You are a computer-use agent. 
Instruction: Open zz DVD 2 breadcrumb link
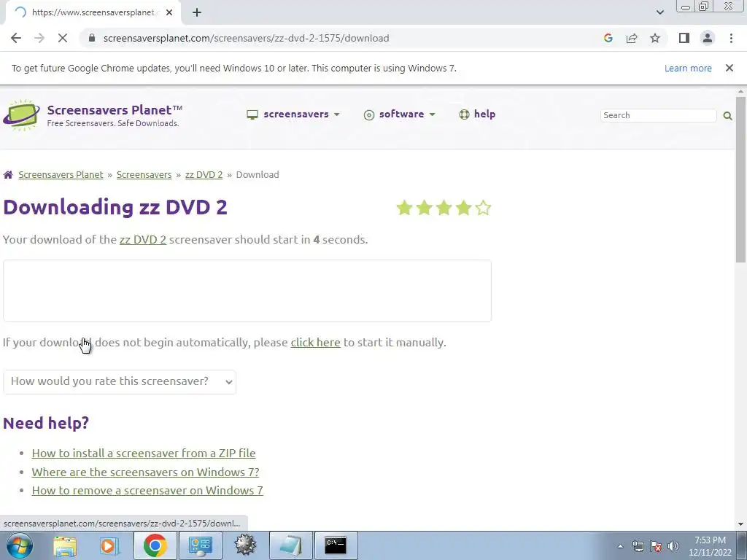pyautogui.click(x=204, y=175)
